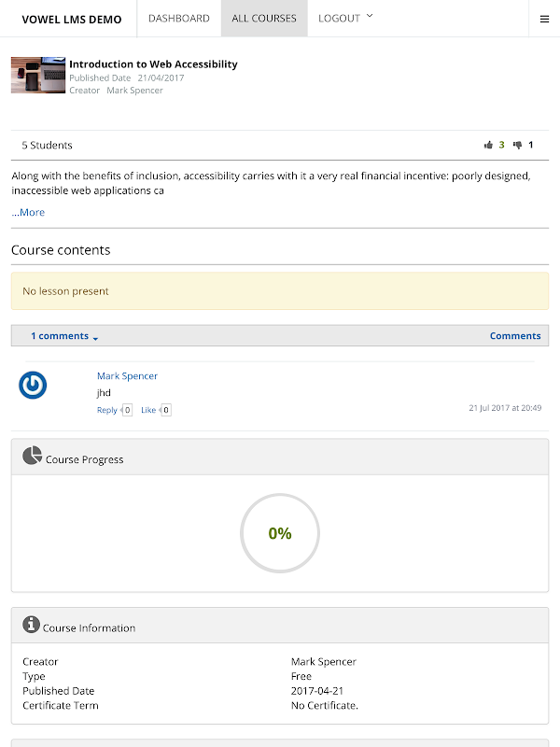
Task: Click the course thumbnail image
Action: [x=38, y=75]
